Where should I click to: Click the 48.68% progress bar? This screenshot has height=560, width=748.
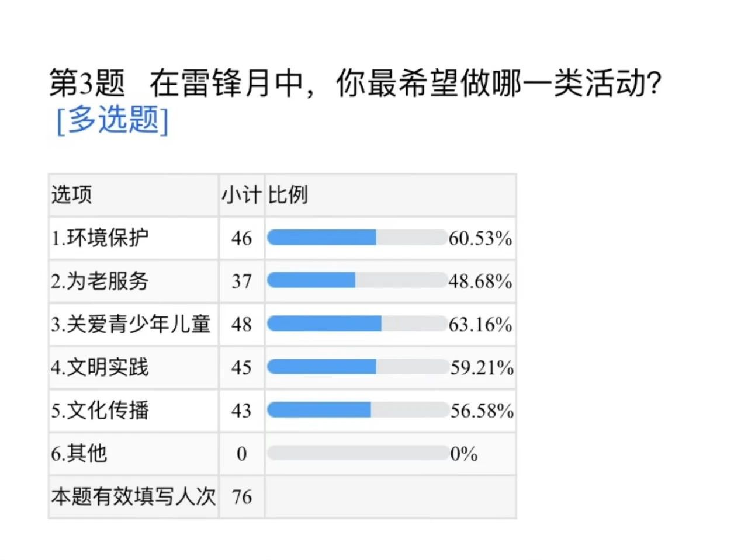[x=357, y=280]
